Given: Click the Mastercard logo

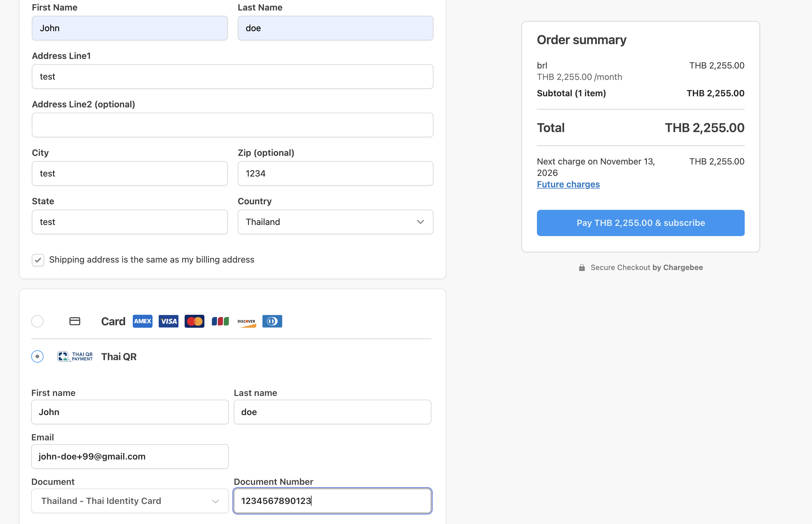Looking at the screenshot, I should point(194,321).
